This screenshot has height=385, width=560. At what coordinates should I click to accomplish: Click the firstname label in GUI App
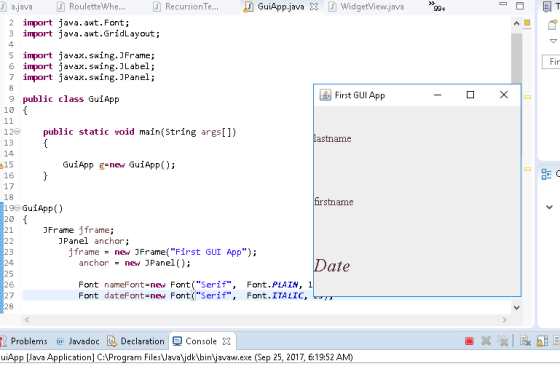pos(334,202)
